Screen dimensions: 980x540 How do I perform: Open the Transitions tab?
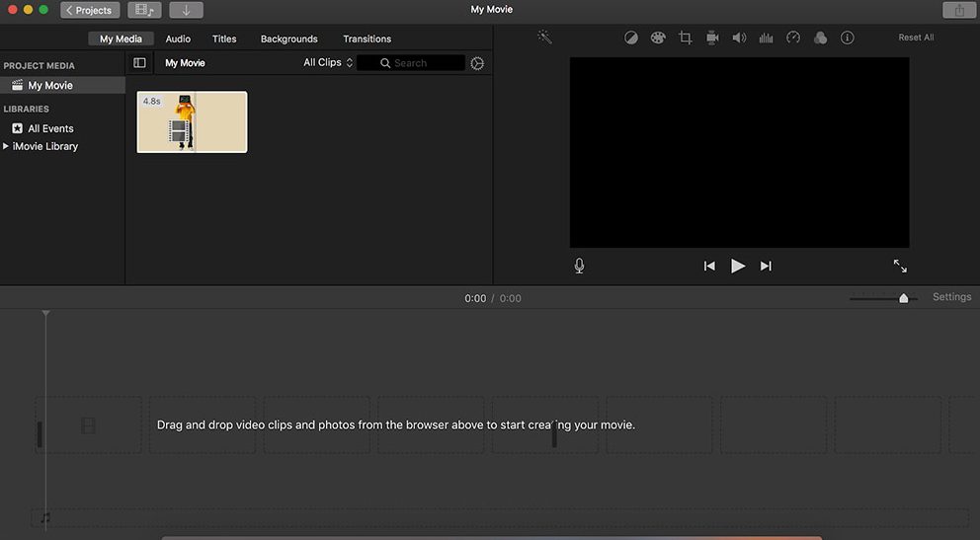coord(367,39)
